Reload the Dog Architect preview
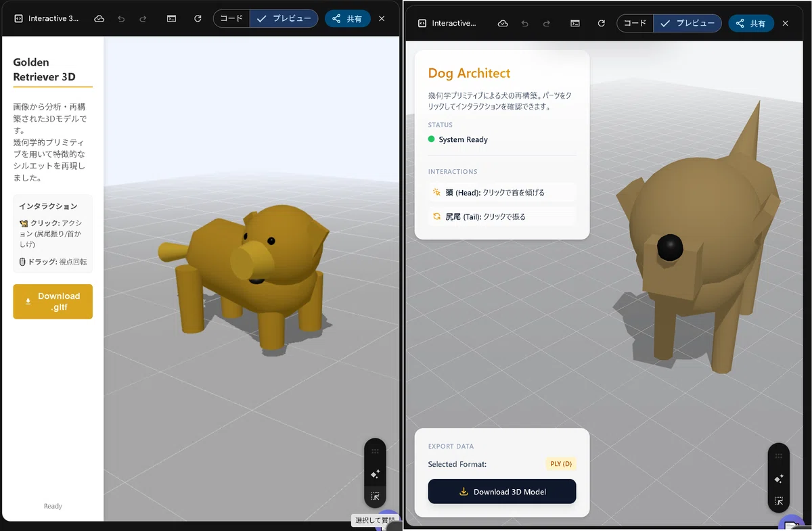 pos(601,23)
